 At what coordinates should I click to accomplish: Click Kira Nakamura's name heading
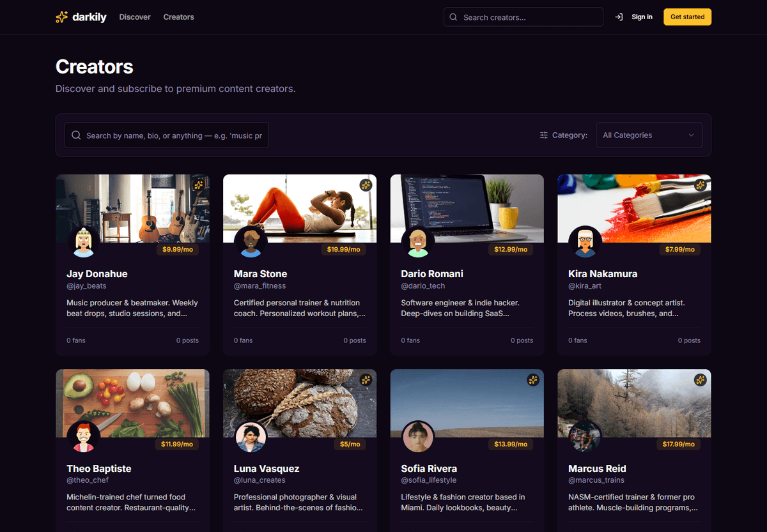[603, 274]
